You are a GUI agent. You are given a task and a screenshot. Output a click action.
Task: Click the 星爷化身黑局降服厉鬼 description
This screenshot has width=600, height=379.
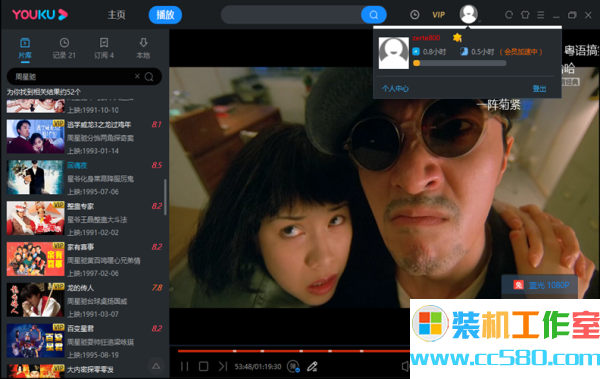[100, 179]
